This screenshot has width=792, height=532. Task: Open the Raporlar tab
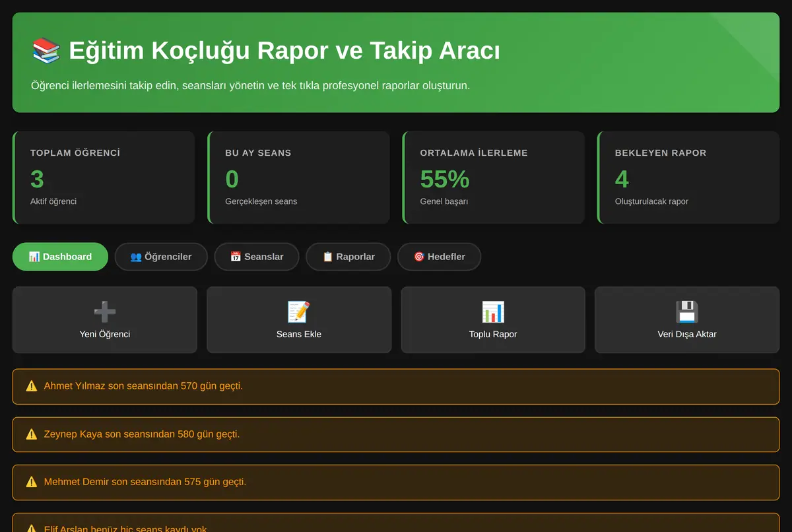[348, 257]
